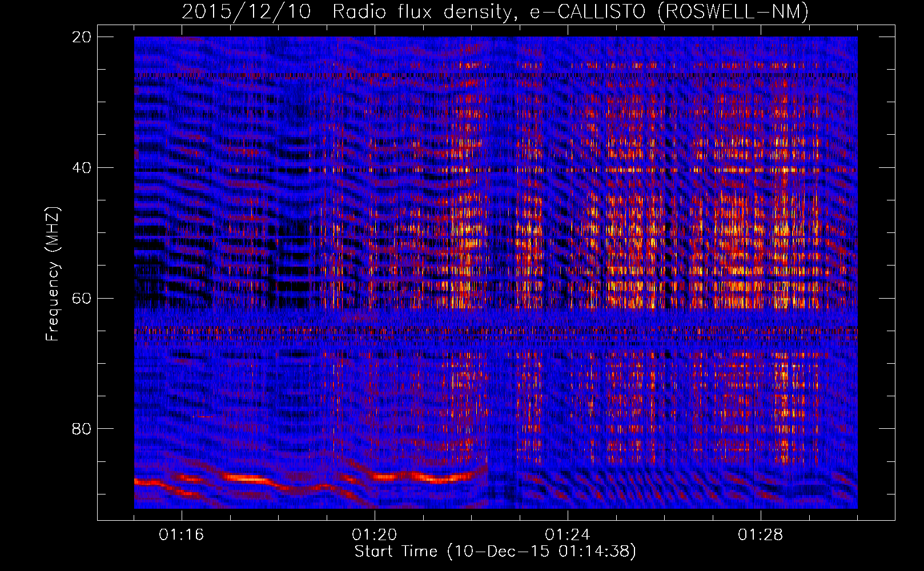Click the "Start Time (10-Dec-15 01:14:38)" x-axis label

495,552
